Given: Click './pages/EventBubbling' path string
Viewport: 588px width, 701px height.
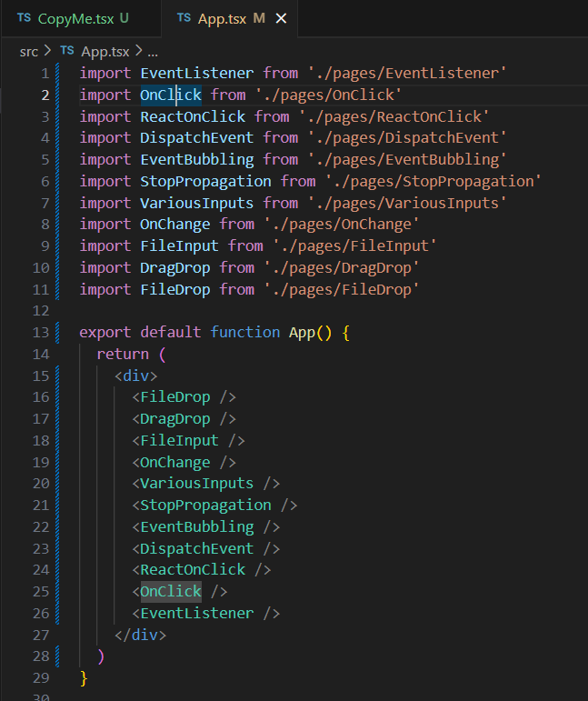Looking at the screenshot, I should (407, 160).
